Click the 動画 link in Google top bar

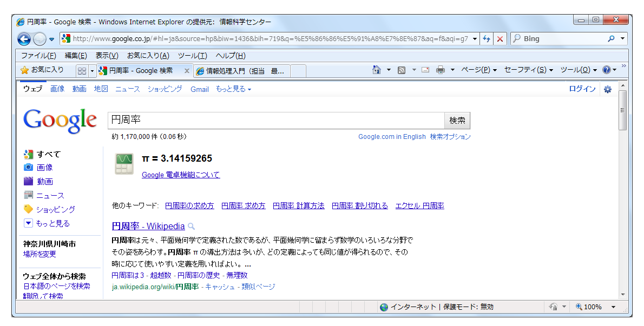(79, 89)
